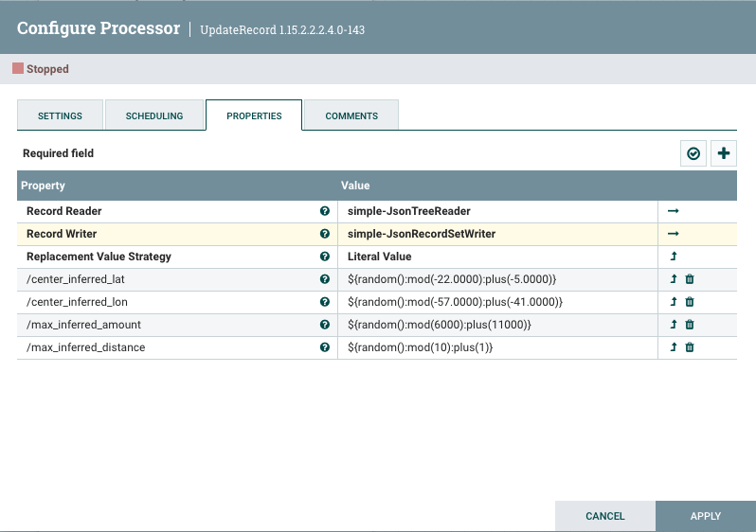This screenshot has width=756, height=532.
Task: Cancel the processor configuration
Action: point(604,516)
